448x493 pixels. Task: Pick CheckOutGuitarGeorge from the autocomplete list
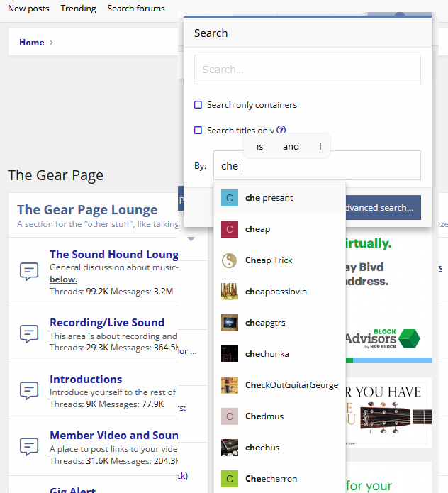click(x=291, y=385)
